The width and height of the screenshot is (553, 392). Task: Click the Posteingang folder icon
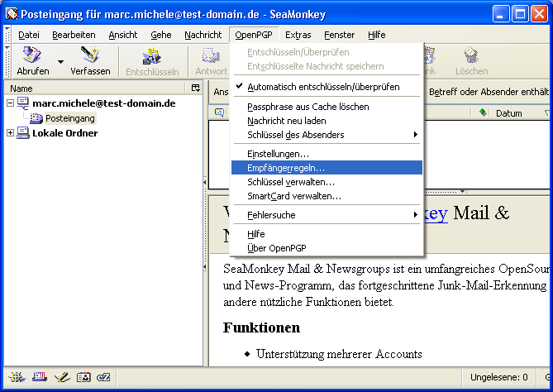coord(36,118)
